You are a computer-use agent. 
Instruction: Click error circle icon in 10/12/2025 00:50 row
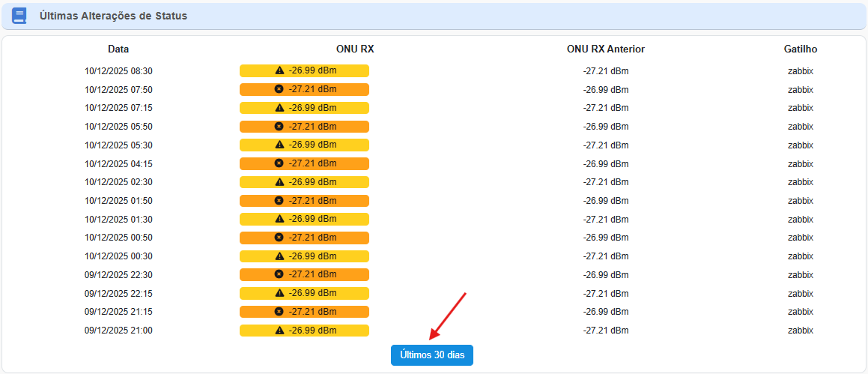point(279,238)
